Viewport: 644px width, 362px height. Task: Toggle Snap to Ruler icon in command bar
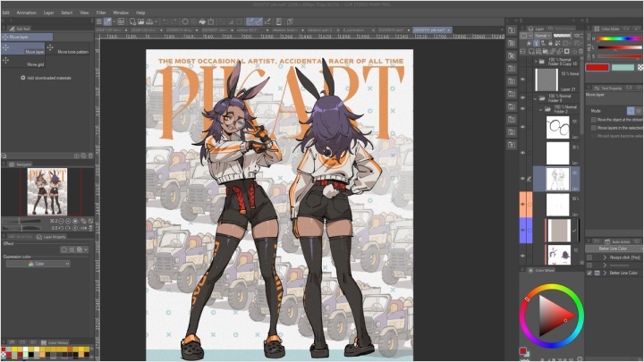pyautogui.click(x=250, y=21)
